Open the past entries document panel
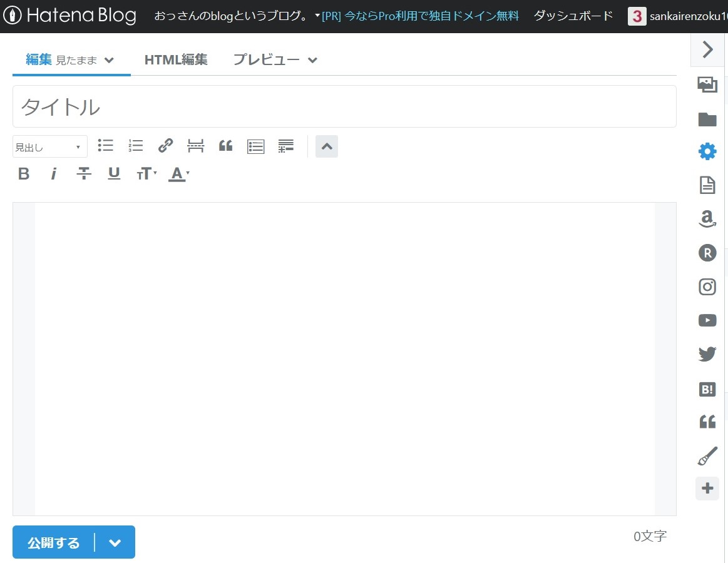This screenshot has width=728, height=563. pos(707,185)
